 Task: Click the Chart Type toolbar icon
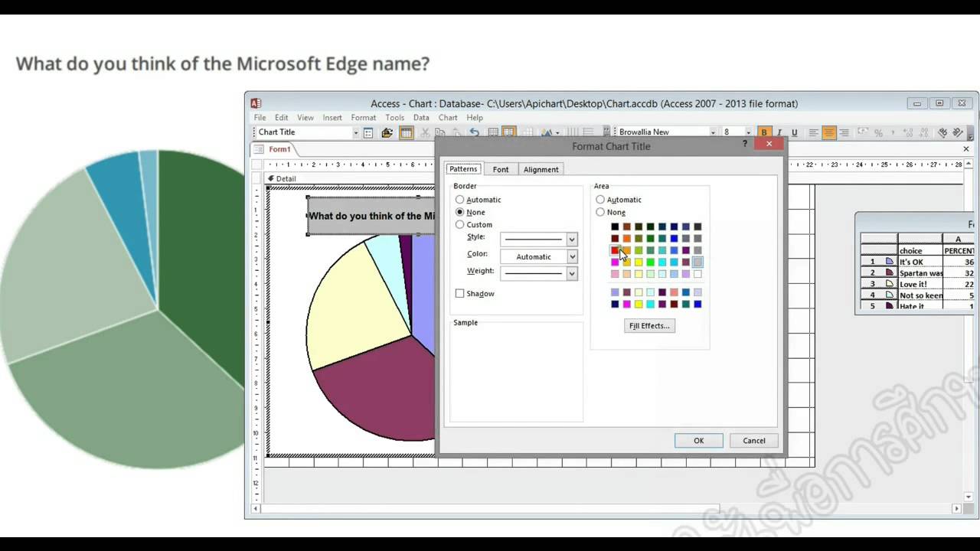click(546, 132)
